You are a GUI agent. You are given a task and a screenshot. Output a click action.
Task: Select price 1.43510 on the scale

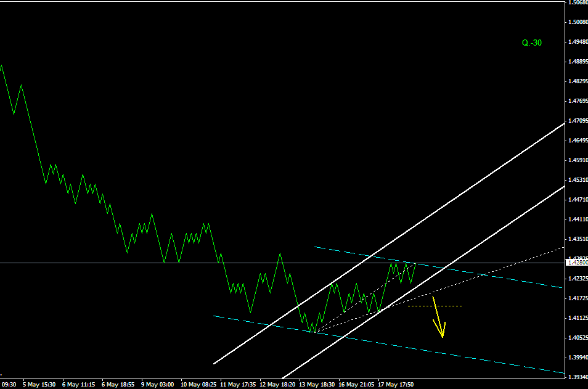(x=578, y=239)
